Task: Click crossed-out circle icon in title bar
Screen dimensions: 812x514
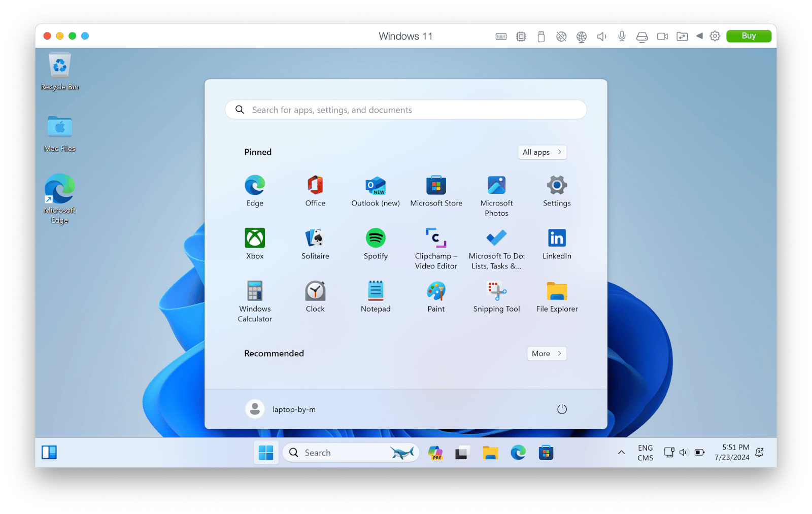Action: (x=561, y=37)
